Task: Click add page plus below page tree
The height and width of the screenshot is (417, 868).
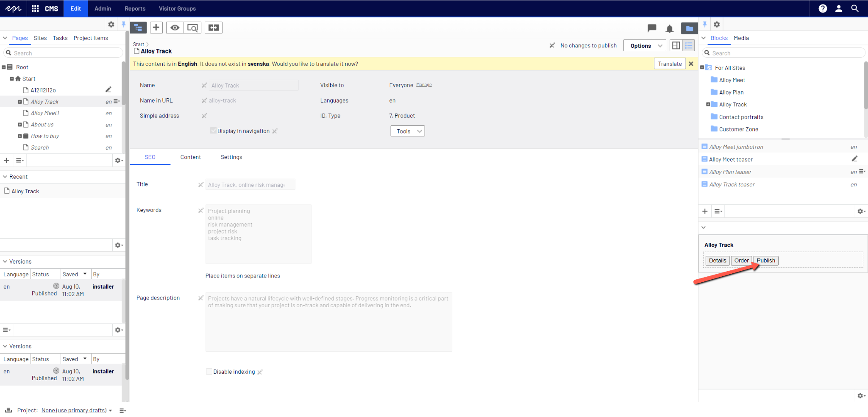Action: 6,161
